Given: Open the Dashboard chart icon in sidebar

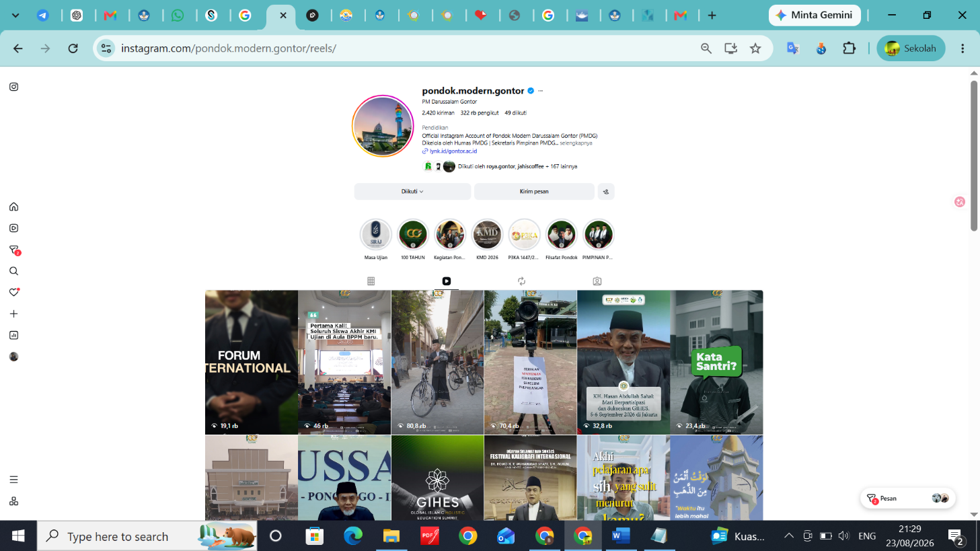Looking at the screenshot, I should (13, 335).
